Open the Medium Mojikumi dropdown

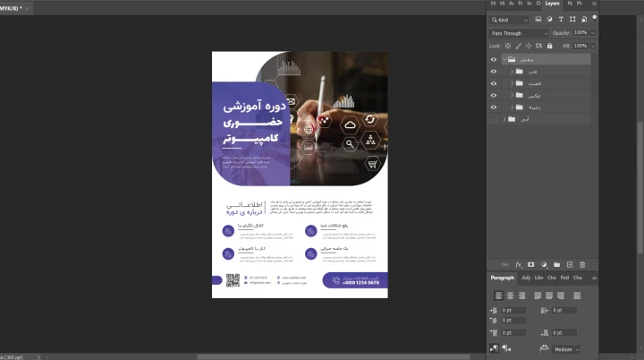[565, 349]
